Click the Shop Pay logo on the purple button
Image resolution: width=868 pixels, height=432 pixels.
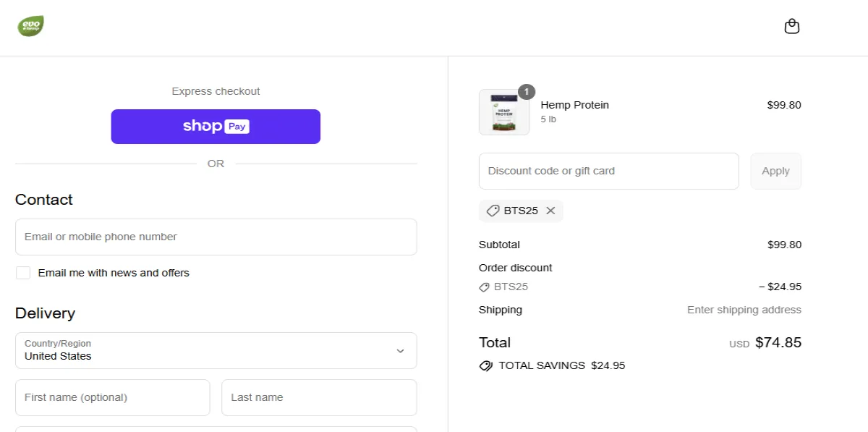click(x=215, y=126)
